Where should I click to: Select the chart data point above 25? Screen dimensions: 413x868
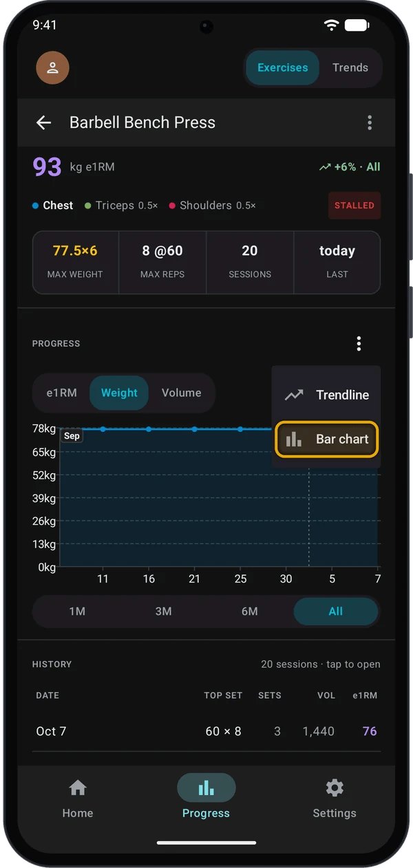240,429
